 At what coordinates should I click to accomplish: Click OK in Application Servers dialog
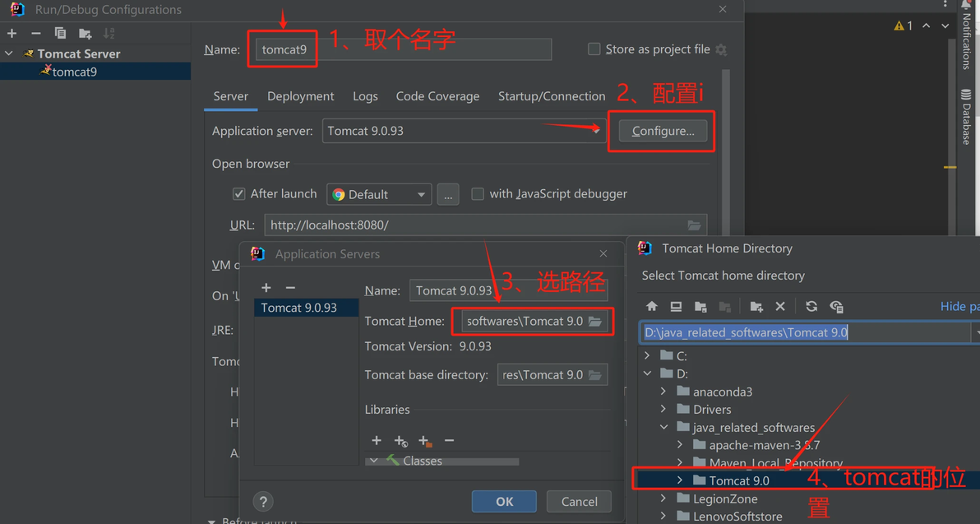coord(504,502)
